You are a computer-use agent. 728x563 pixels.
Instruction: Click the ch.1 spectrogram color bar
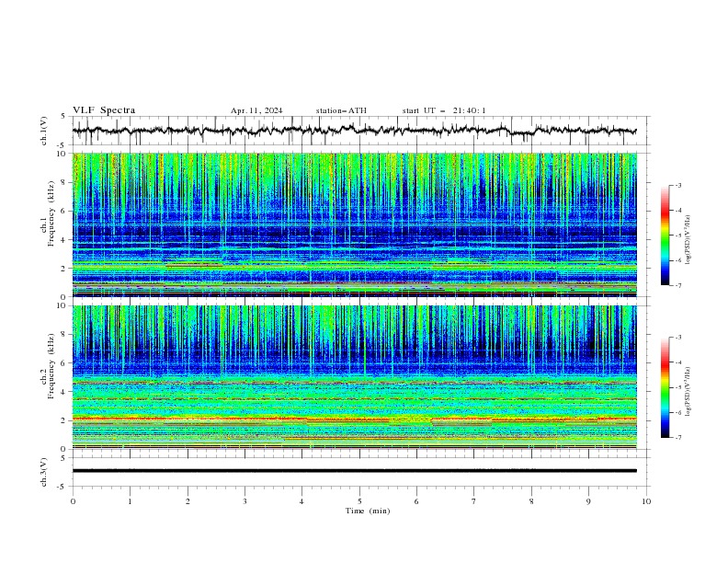click(665, 236)
